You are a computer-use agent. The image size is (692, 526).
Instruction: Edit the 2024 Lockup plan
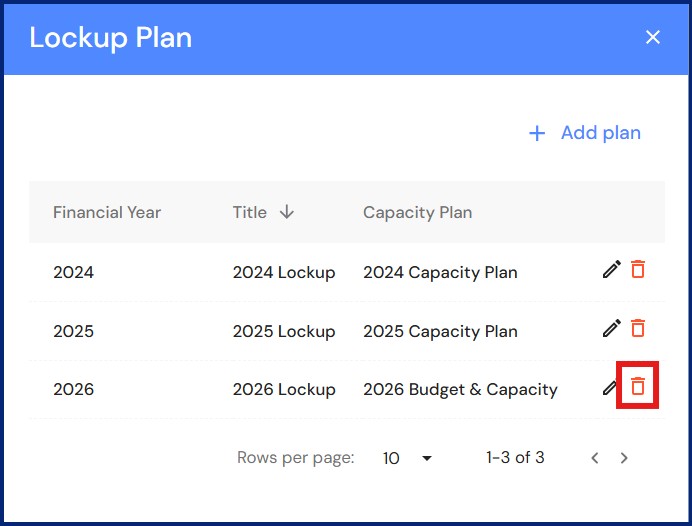point(611,269)
